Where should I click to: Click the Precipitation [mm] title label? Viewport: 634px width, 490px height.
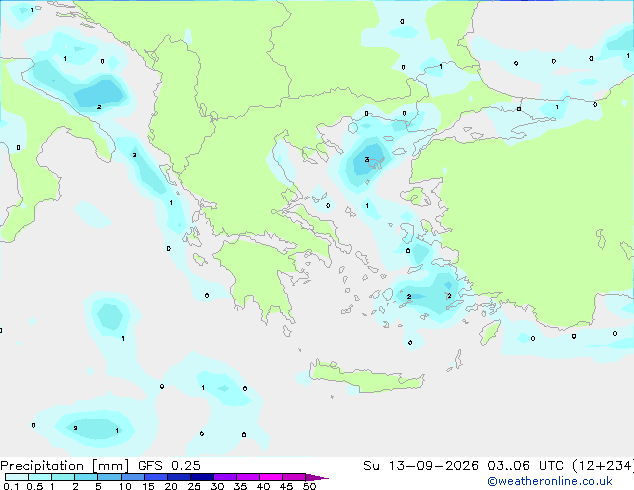pyautogui.click(x=65, y=466)
